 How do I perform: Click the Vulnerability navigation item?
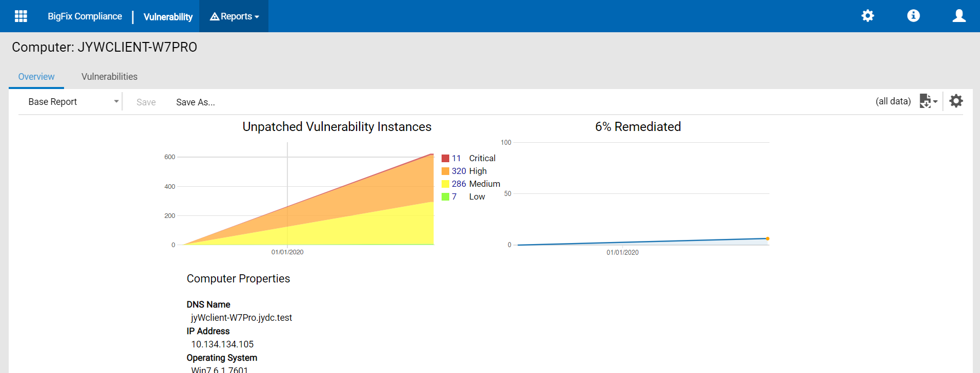tap(168, 17)
